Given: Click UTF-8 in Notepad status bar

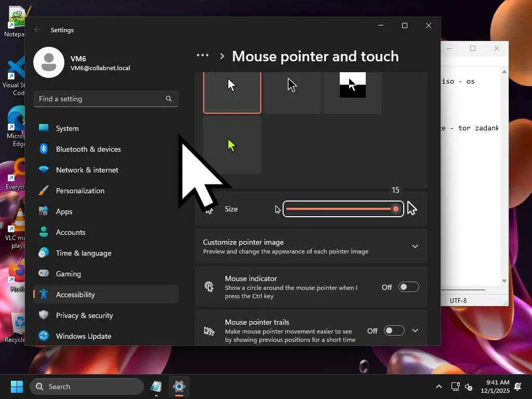Looking at the screenshot, I should 458,301.
